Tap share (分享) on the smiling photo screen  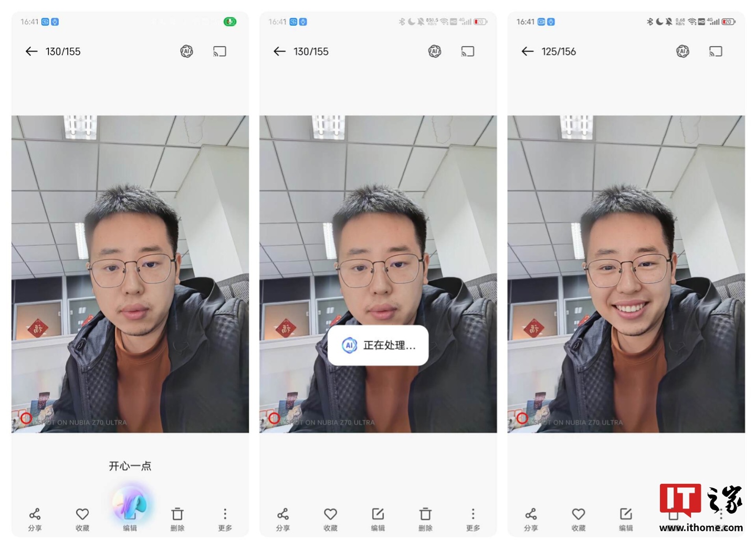point(531,519)
